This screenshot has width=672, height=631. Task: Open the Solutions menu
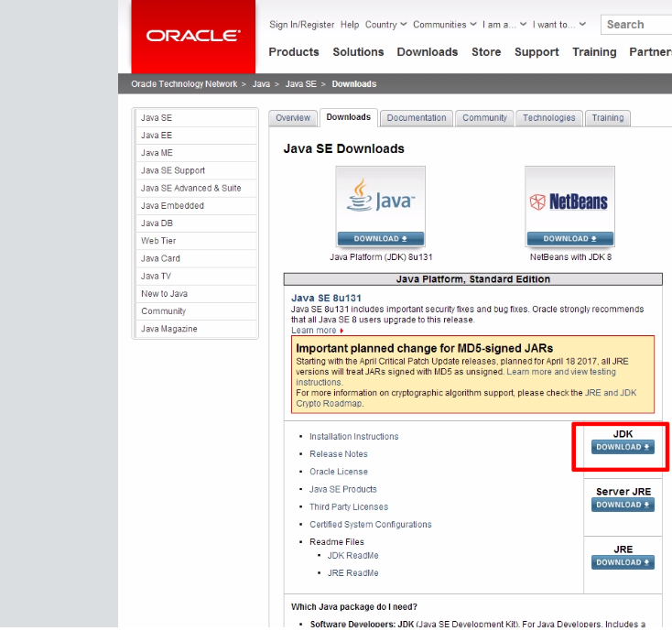pos(358,52)
